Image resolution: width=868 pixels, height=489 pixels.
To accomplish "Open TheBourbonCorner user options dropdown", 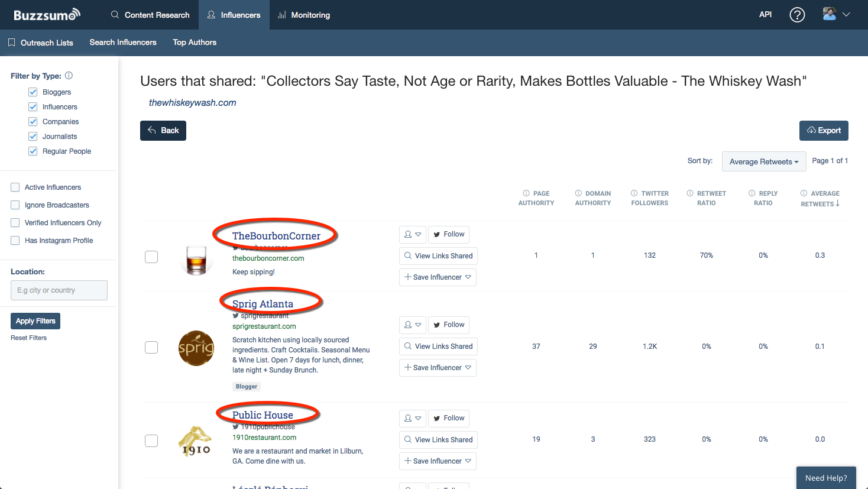I will coord(413,235).
